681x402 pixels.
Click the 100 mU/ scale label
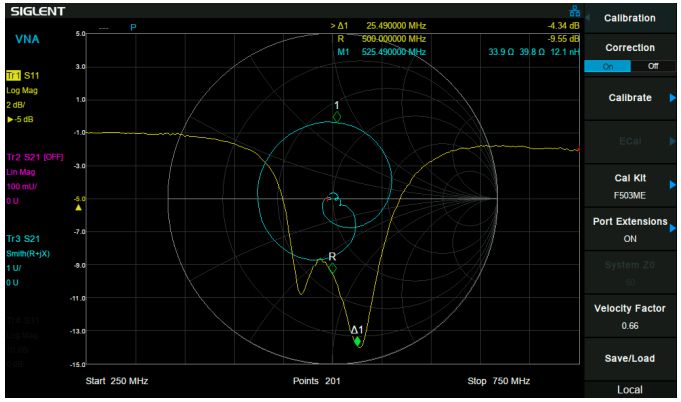pos(22,187)
